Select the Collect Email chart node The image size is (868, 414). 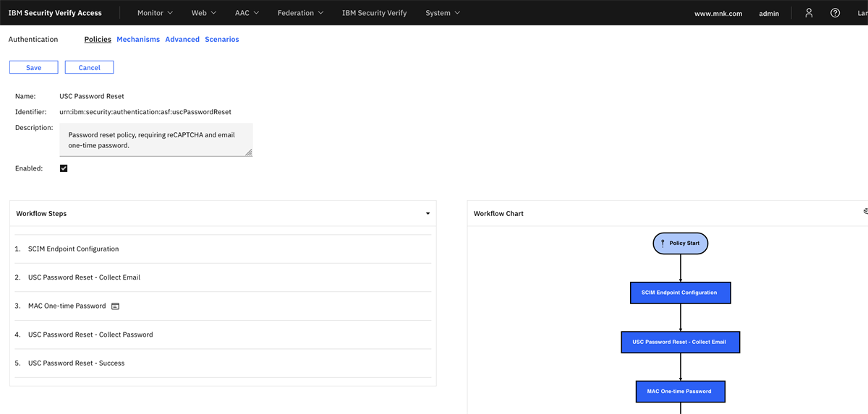tap(680, 342)
